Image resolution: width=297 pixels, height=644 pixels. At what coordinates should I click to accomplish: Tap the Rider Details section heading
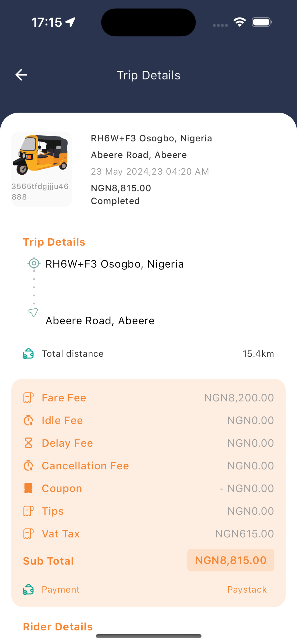click(x=58, y=627)
